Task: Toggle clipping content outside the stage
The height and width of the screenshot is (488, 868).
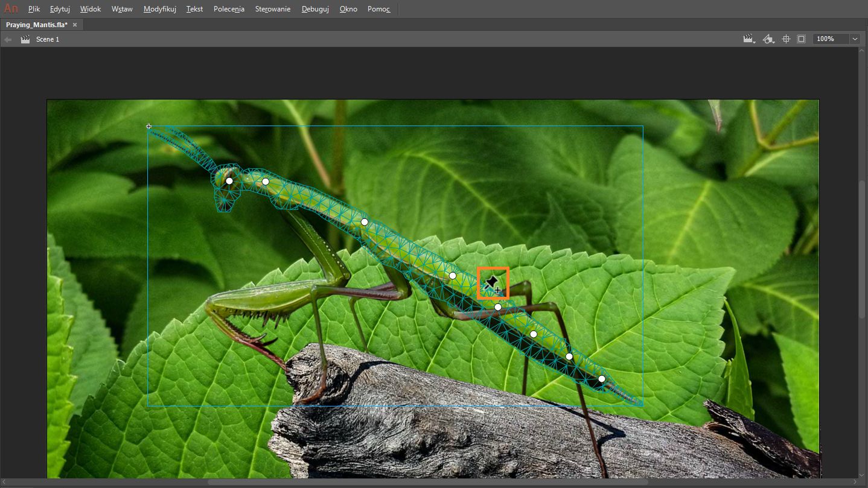Action: point(801,39)
